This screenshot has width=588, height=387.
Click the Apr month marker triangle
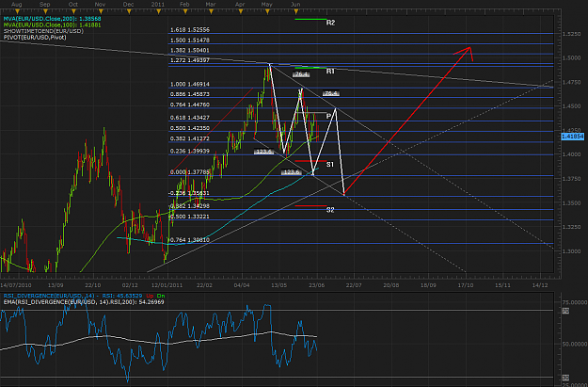pos(241,12)
